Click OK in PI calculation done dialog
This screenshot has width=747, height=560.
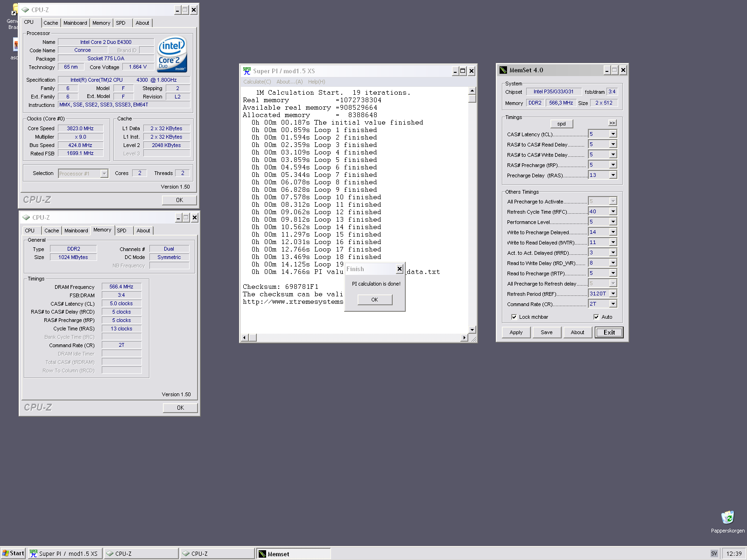(375, 300)
